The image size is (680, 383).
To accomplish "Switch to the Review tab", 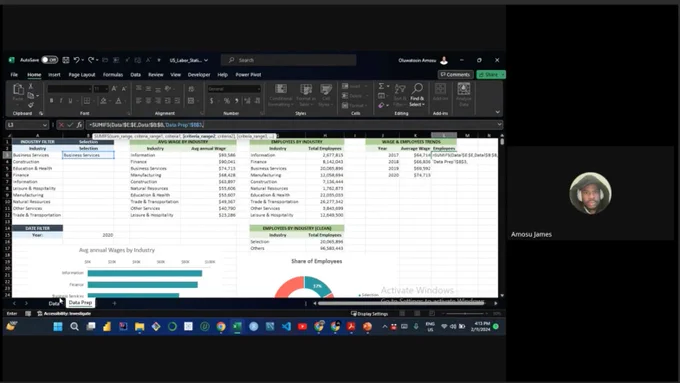I will tap(156, 75).
